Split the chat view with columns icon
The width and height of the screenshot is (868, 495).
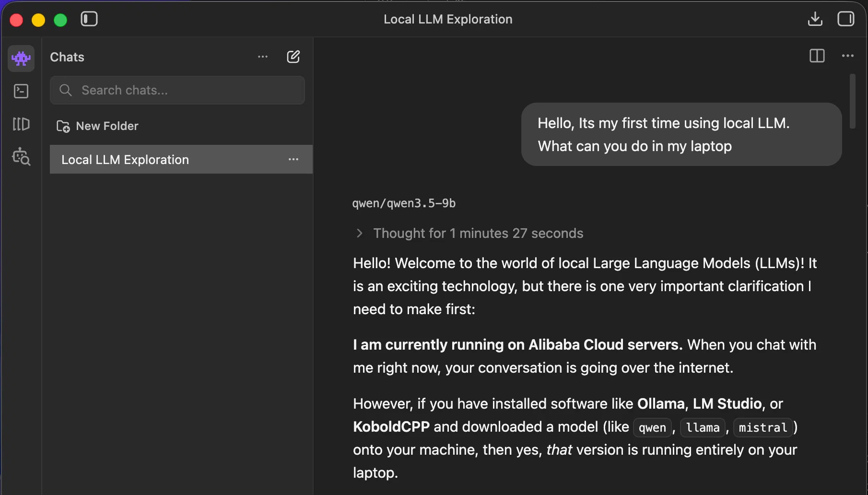click(x=817, y=56)
